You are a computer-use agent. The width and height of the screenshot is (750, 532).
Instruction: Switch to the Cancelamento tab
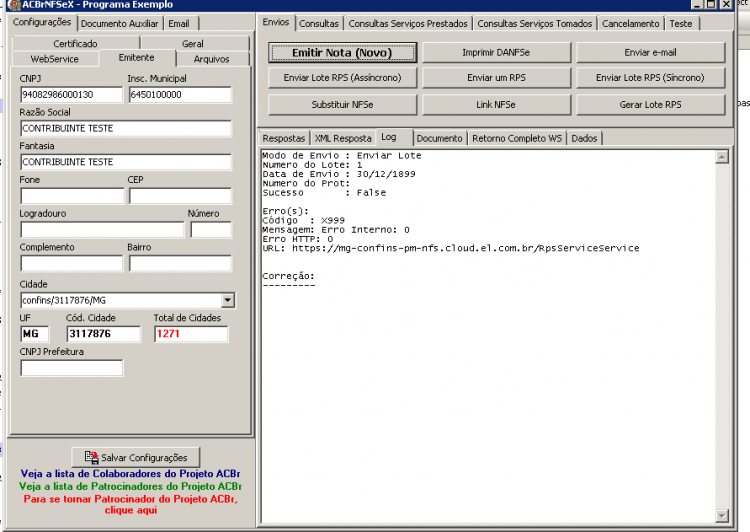click(630, 23)
